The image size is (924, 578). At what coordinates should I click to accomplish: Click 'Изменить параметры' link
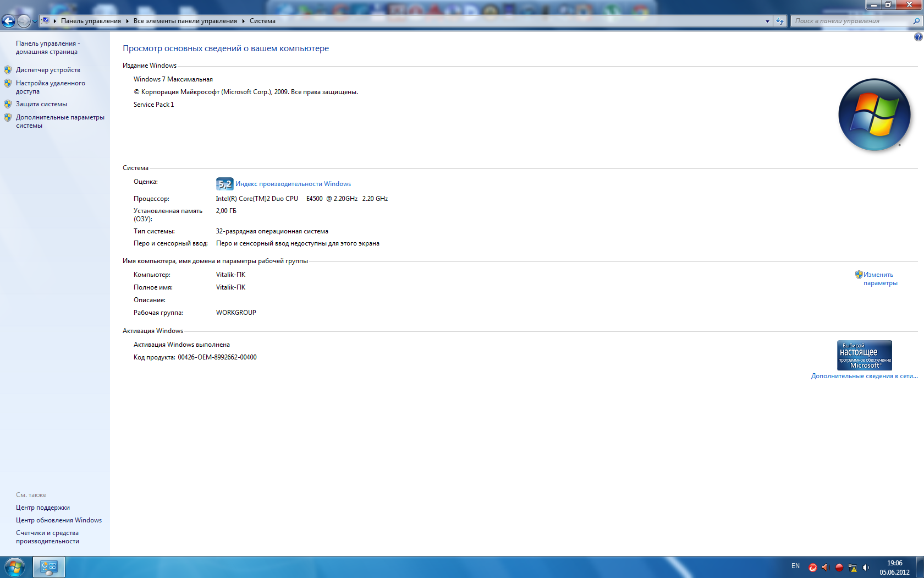coord(880,279)
